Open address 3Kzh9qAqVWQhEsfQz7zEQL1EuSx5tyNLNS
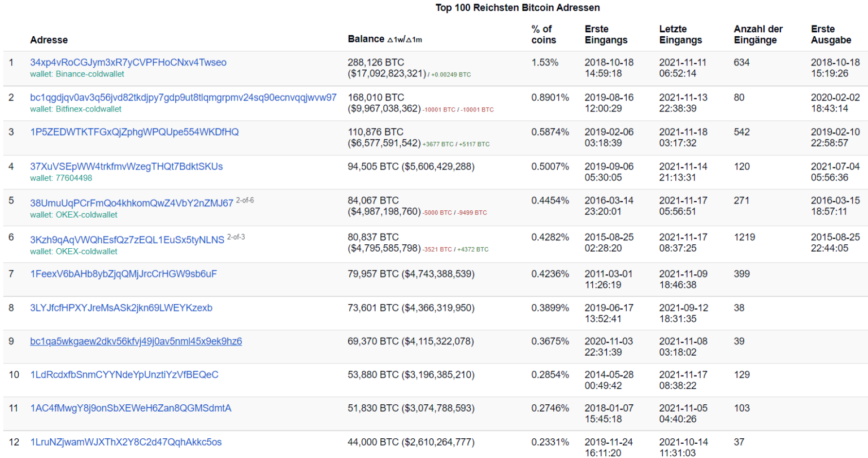The image size is (868, 458). coord(127,239)
